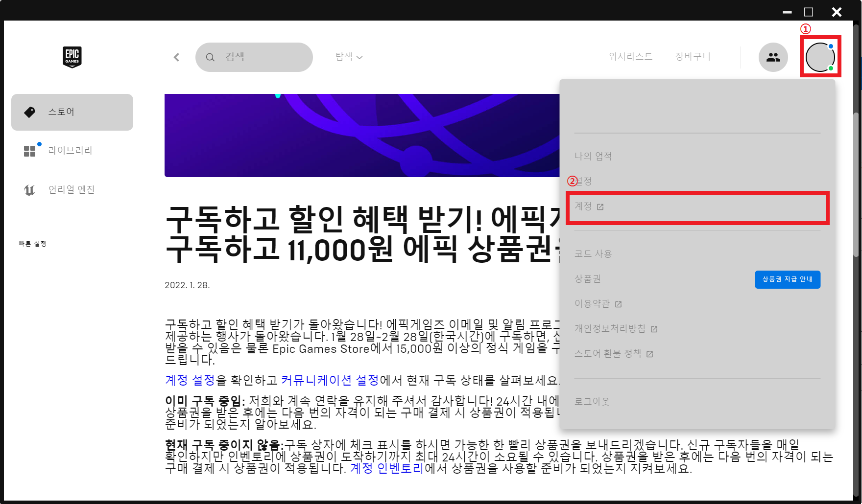Click the date 2022. 1. 28.
This screenshot has width=862, height=504.
(x=187, y=285)
